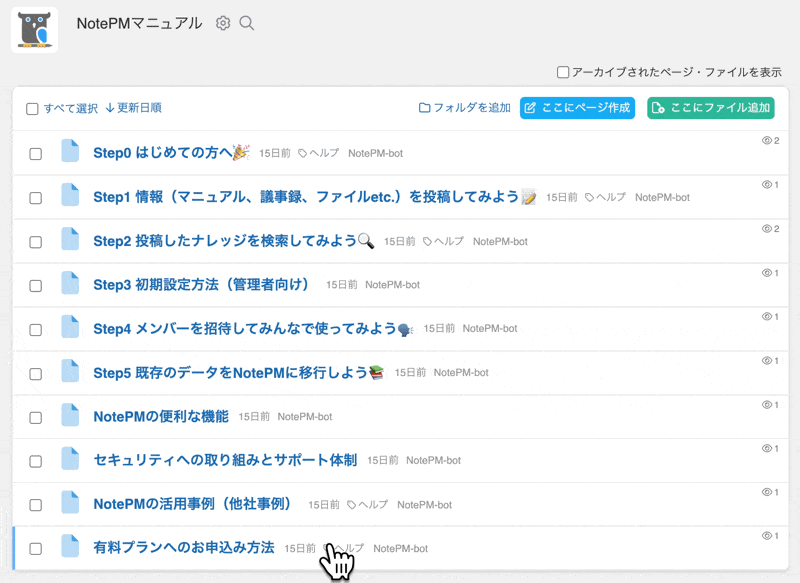Click ここにファイル追加 button
This screenshot has width=800, height=583.
coord(711,108)
